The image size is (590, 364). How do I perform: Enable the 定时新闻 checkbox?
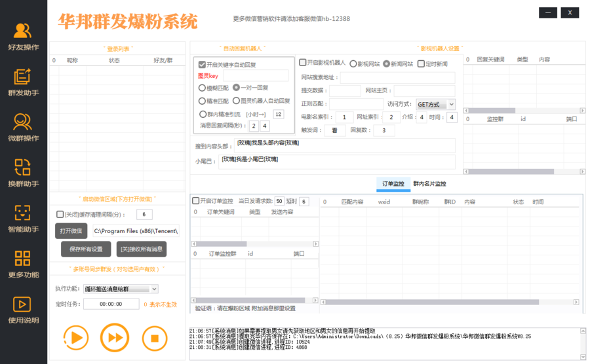click(421, 64)
